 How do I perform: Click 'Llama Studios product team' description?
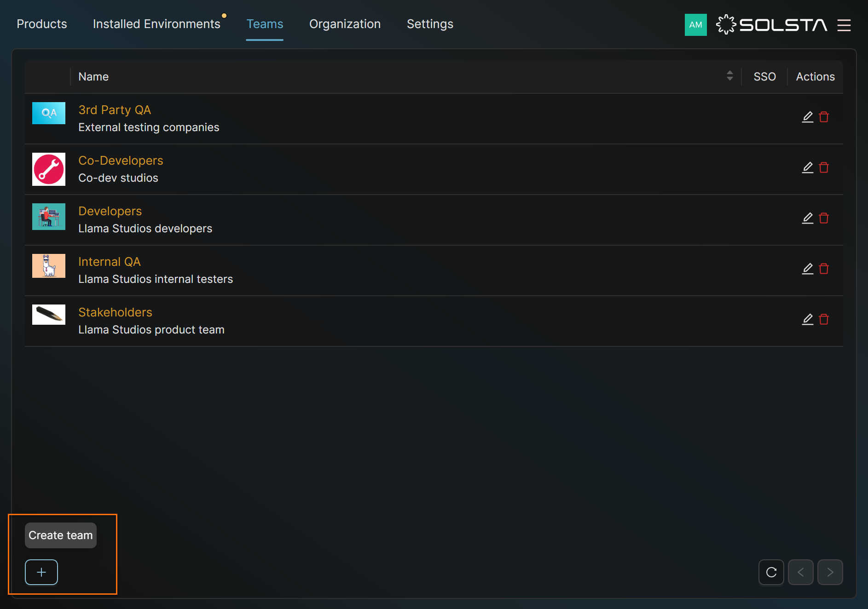(x=151, y=330)
